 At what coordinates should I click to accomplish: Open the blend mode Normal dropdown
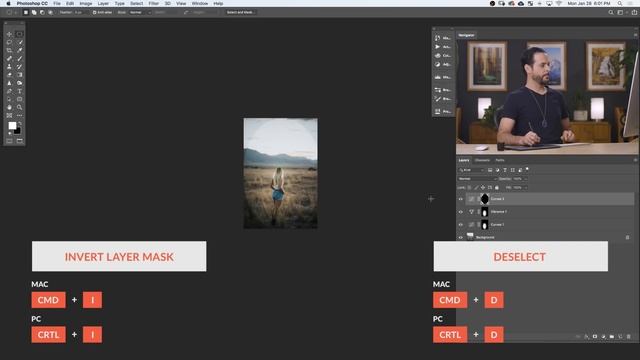477,179
